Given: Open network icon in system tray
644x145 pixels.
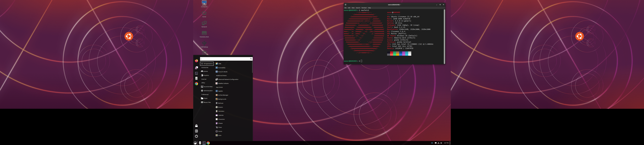Looking at the screenshot, I should pyautogui.click(x=439, y=143).
